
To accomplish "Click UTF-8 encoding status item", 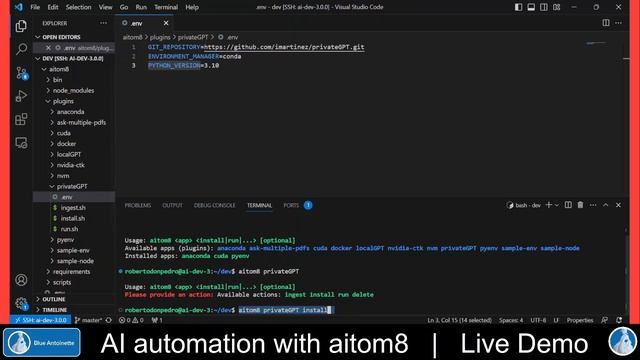I will click(538, 320).
